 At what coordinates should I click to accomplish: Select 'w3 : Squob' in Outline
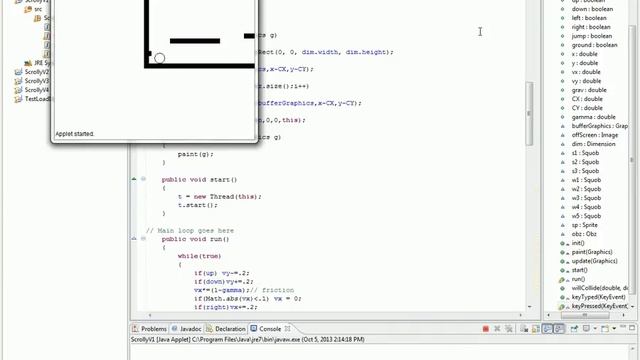click(586, 198)
